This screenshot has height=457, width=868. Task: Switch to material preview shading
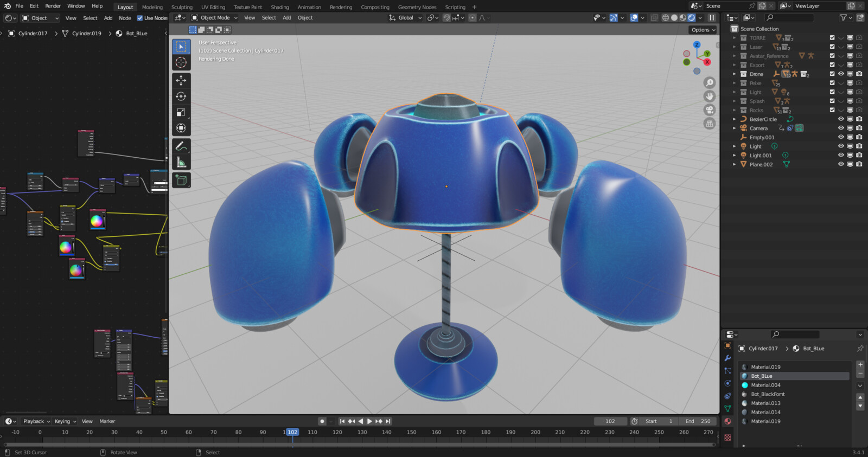[x=683, y=18]
